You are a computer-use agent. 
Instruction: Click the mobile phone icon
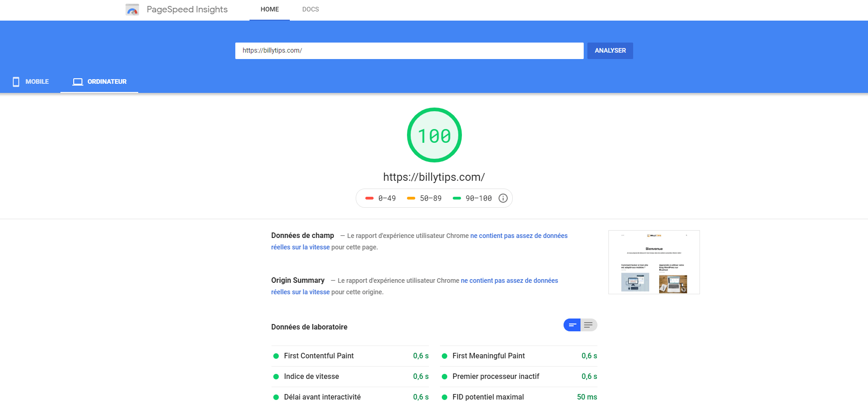coord(16,82)
